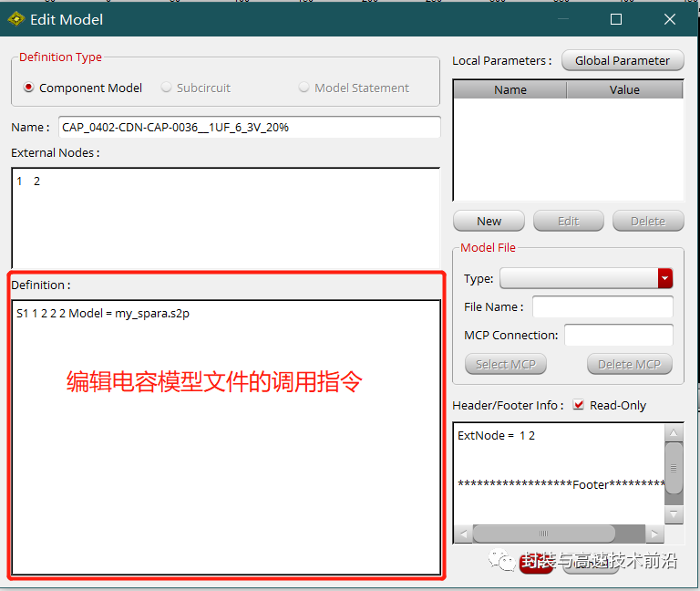Click the Edit parameter button
Viewport: 700px width, 591px height.
pyautogui.click(x=569, y=221)
